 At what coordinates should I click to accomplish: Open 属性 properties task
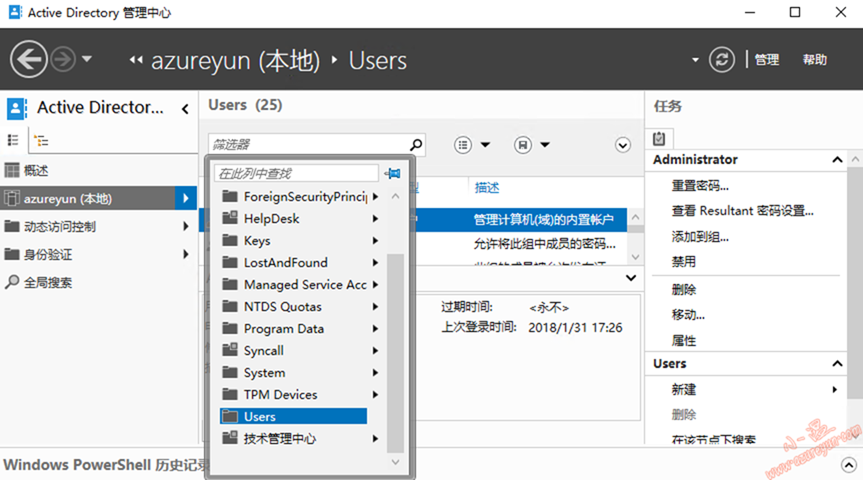(684, 341)
